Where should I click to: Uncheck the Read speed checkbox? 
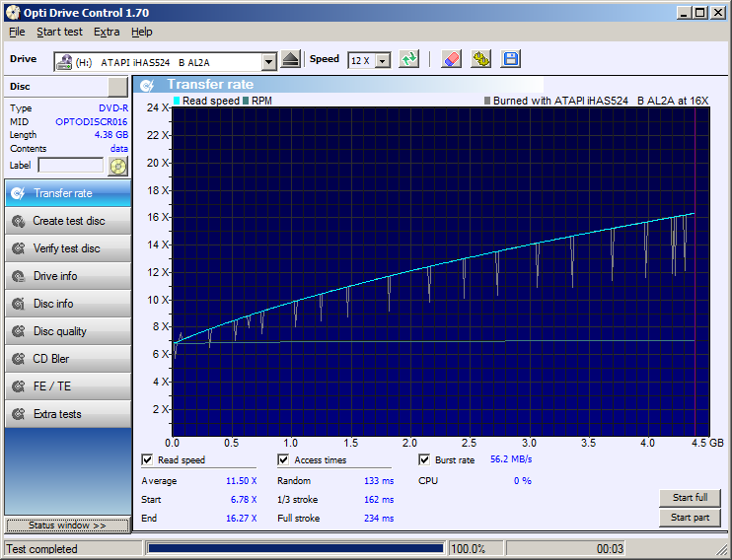(147, 459)
